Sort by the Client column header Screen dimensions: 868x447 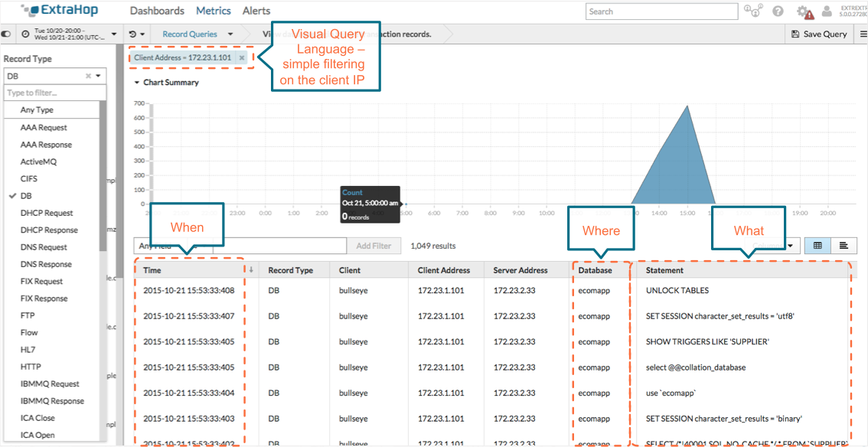[349, 270]
